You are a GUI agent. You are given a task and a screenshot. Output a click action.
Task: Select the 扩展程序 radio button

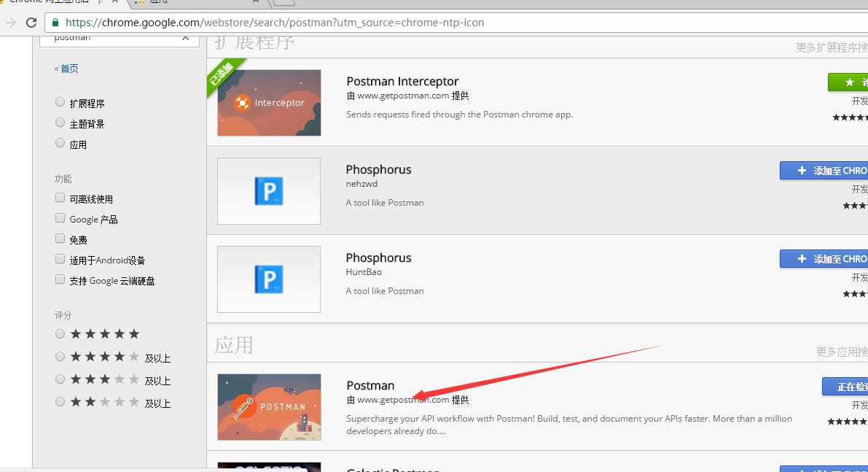(60, 102)
